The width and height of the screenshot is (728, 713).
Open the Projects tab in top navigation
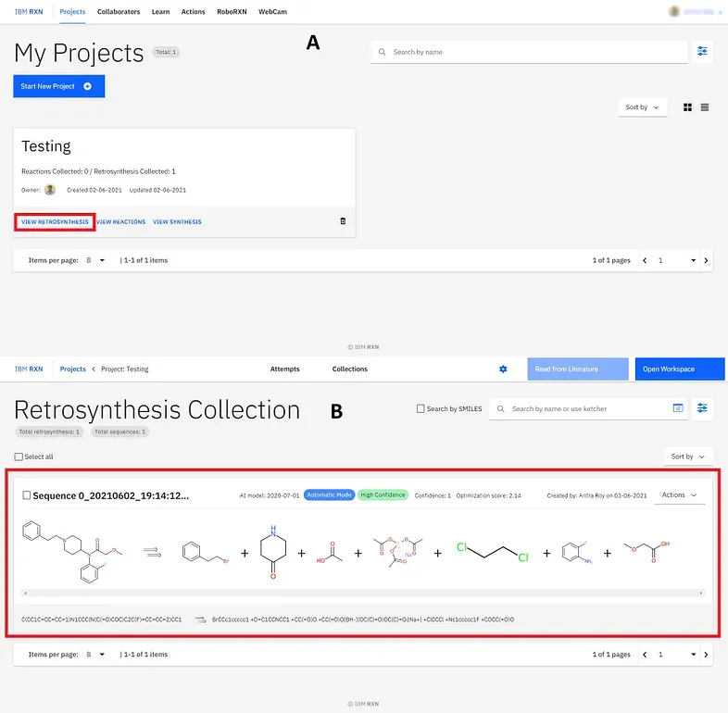pyautogui.click(x=72, y=12)
